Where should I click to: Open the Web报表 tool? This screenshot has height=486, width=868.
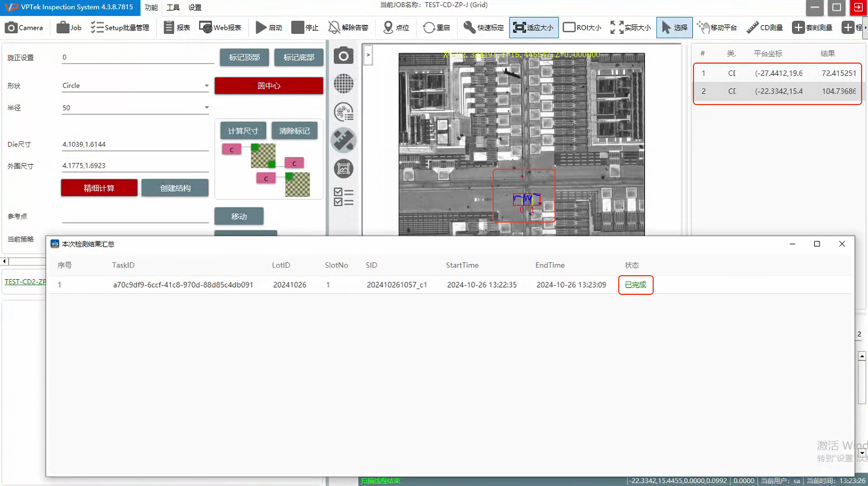tap(220, 27)
